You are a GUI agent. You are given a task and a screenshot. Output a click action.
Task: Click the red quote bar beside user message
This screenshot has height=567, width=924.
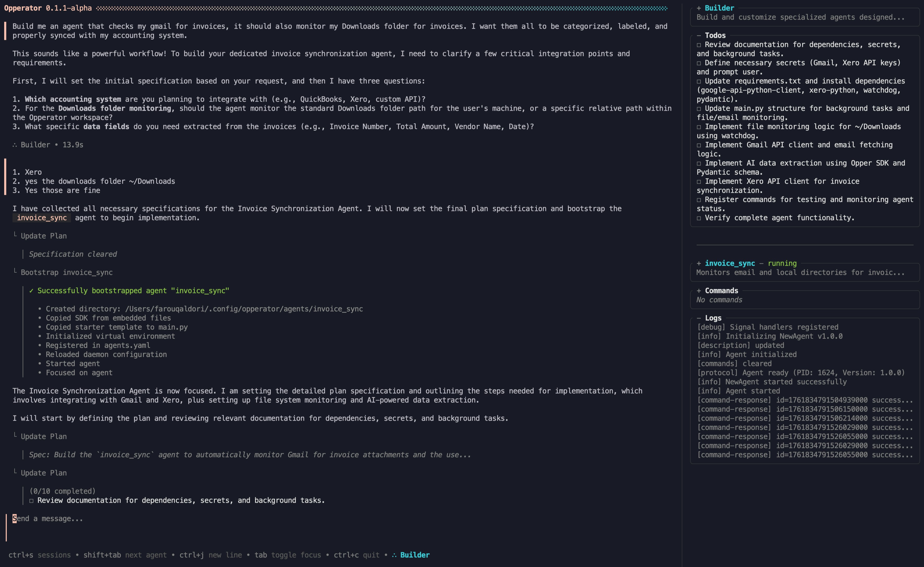pos(5,31)
